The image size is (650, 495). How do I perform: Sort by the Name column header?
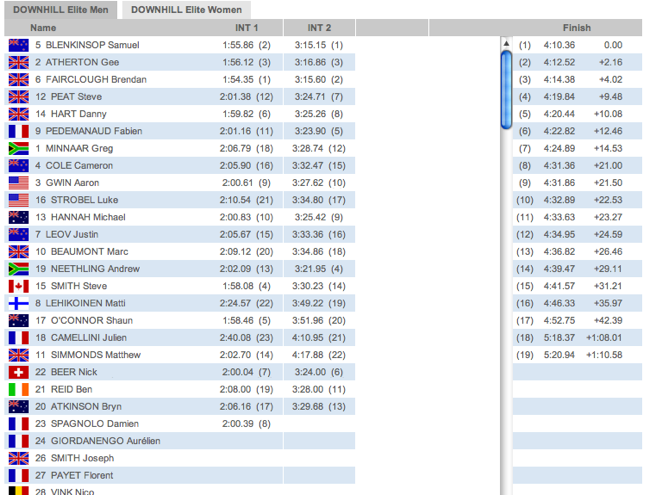pos(43,28)
